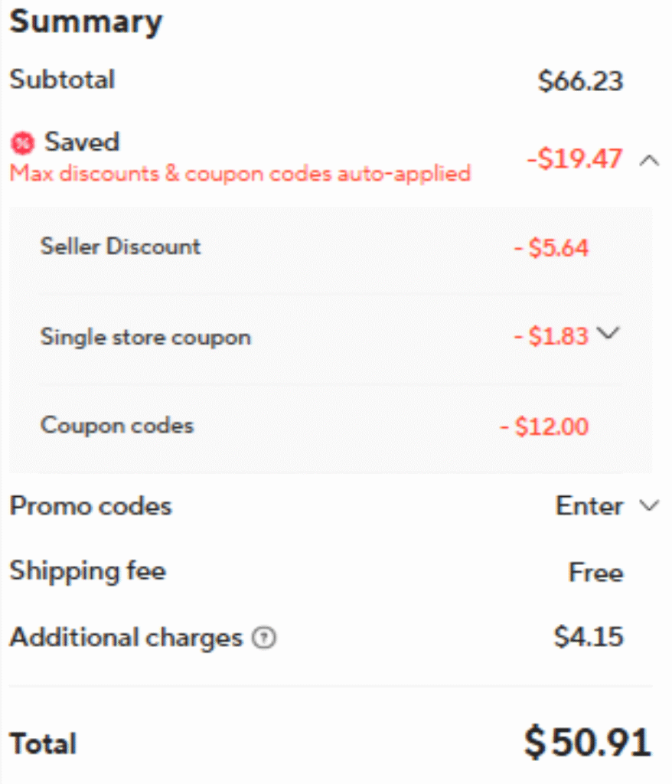Open the Promo codes Enter dropdown
This screenshot has width=672, height=784.
point(648,506)
